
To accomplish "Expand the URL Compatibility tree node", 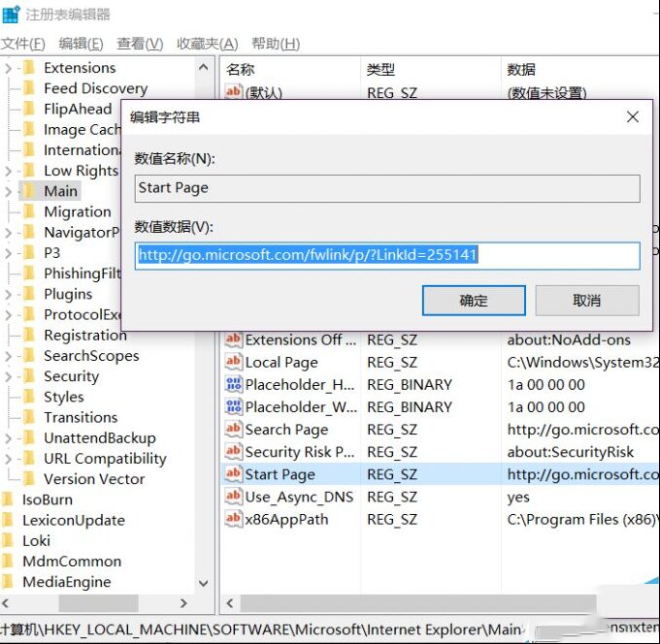I will pos(8,459).
